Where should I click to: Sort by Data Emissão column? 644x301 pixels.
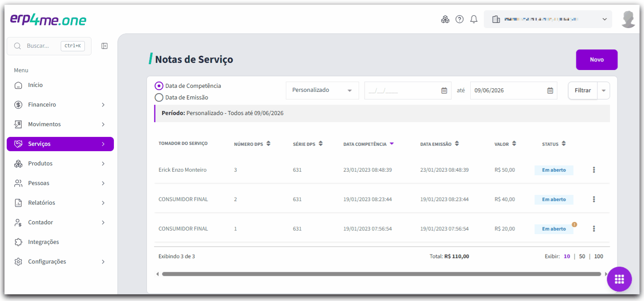click(439, 144)
